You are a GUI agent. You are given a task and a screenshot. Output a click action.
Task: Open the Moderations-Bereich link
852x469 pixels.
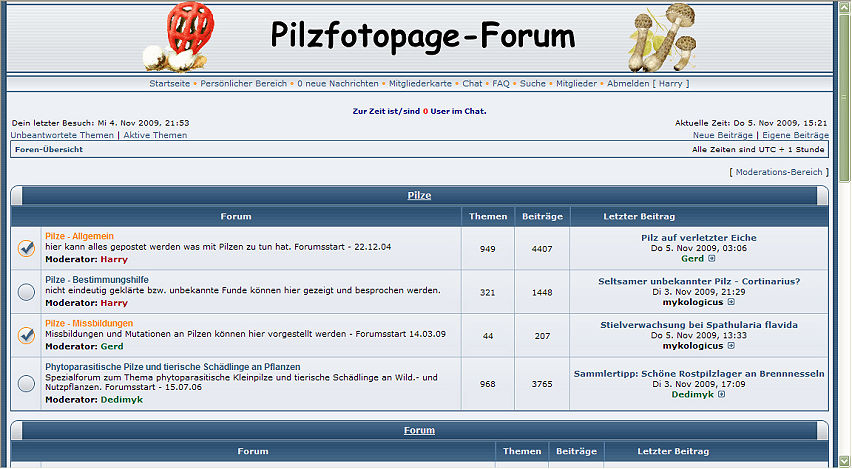[x=779, y=172]
